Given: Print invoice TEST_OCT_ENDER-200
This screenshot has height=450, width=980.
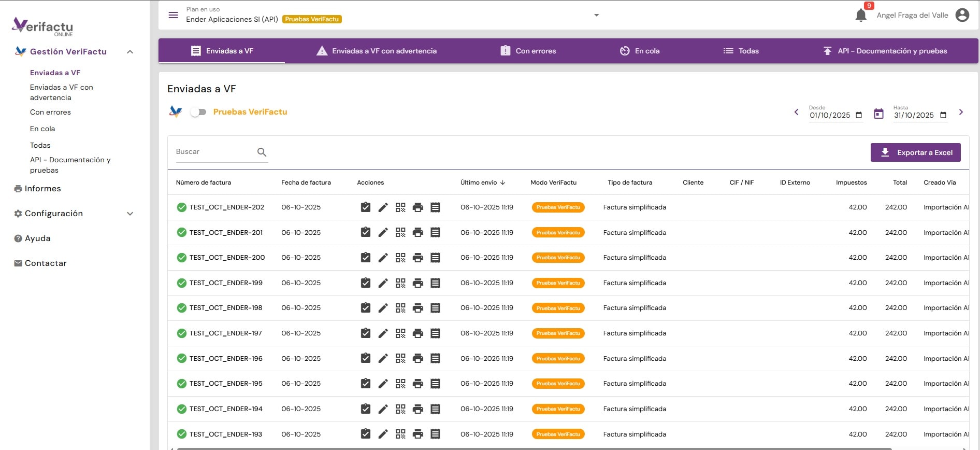Looking at the screenshot, I should point(418,258).
